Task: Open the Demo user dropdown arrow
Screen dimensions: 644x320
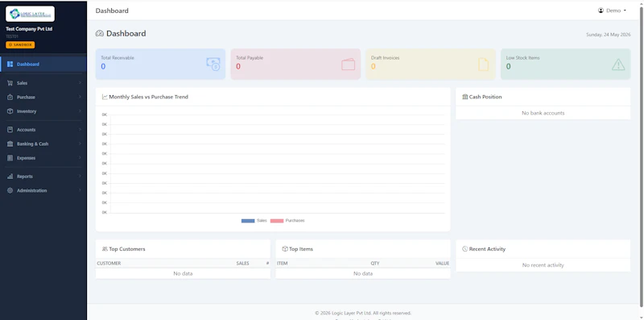Action: click(x=625, y=10)
